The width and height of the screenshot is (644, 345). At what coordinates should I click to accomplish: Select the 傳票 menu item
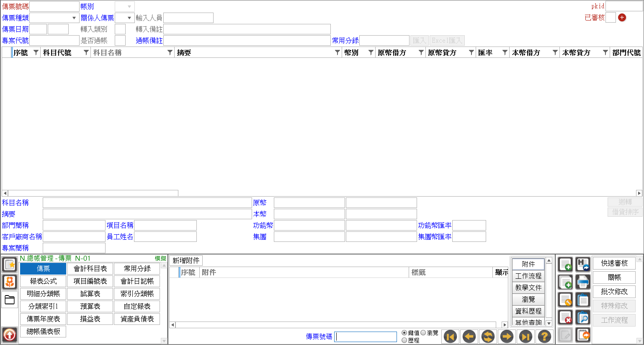pyautogui.click(x=43, y=269)
